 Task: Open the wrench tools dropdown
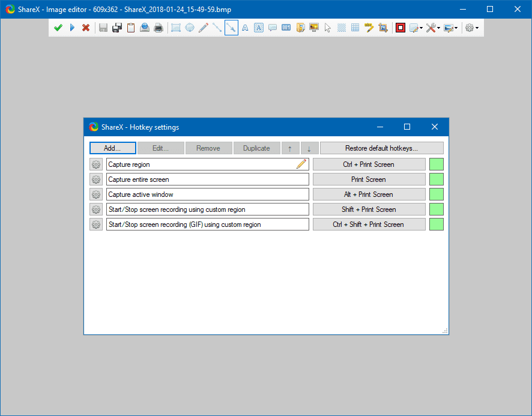433,28
